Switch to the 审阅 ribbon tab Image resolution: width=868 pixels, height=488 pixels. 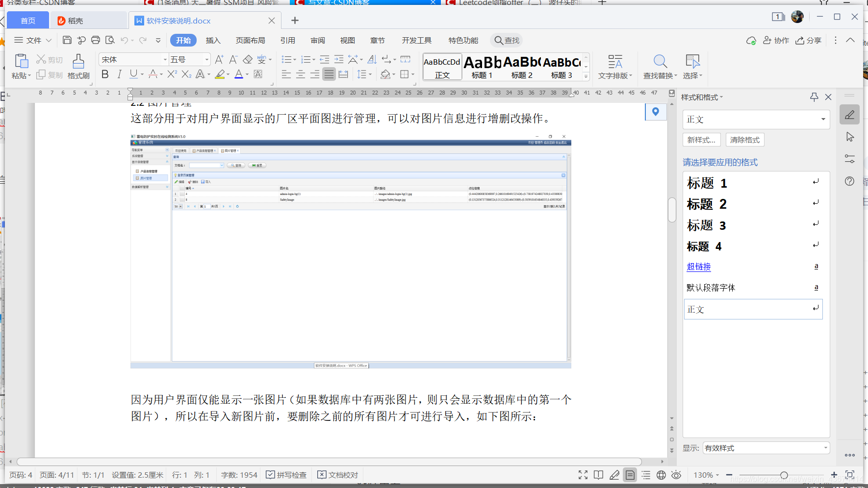point(318,40)
